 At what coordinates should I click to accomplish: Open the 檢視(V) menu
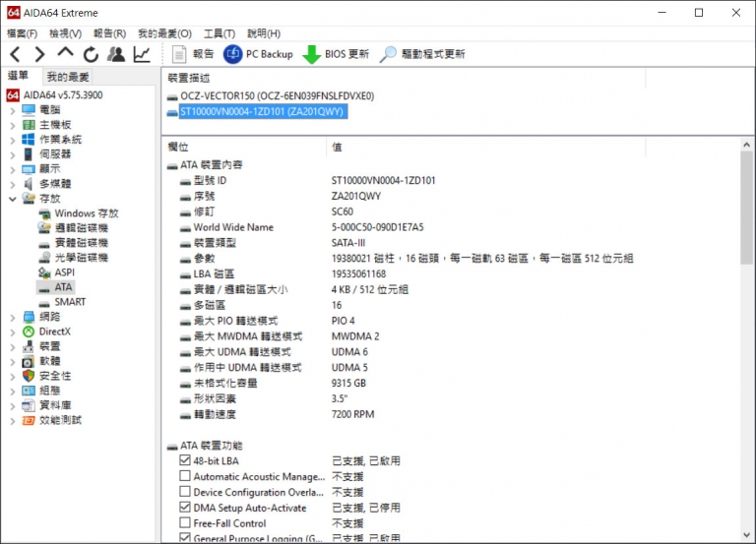click(66, 33)
